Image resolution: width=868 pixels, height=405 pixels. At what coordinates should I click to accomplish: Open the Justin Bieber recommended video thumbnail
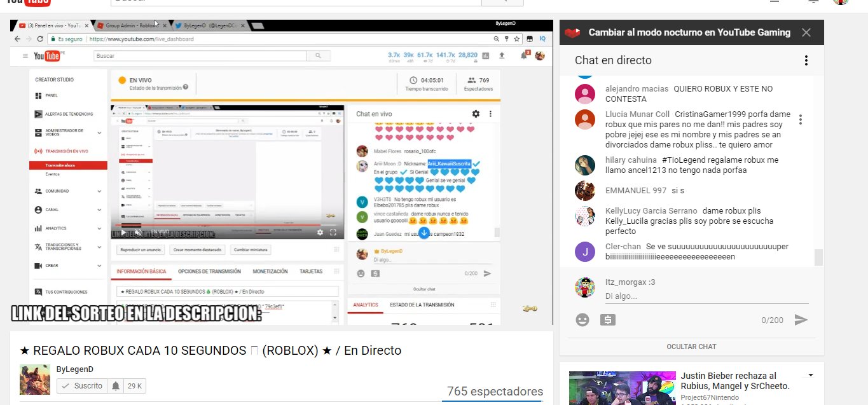tap(621, 388)
